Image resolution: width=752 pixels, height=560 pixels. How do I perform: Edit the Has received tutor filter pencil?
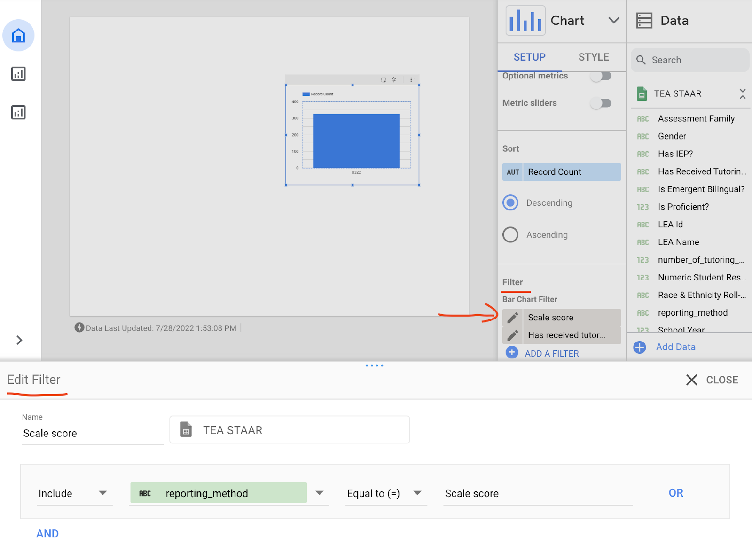pyautogui.click(x=513, y=335)
